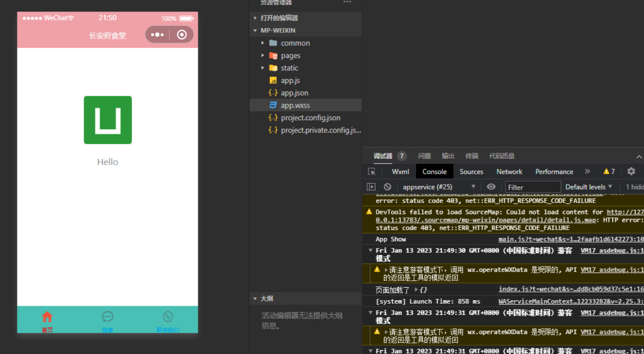This screenshot has height=354, width=644.
Task: Open the Console devtools tab
Action: (435, 172)
